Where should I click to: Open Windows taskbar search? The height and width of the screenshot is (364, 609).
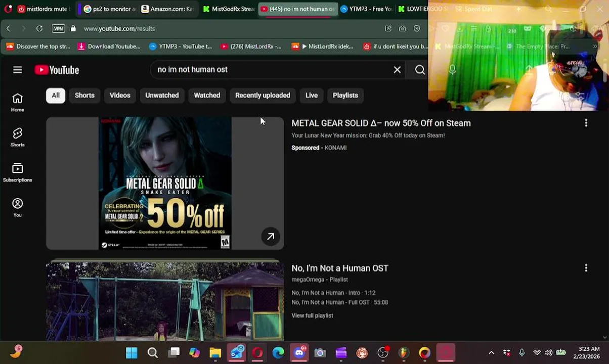click(x=152, y=353)
